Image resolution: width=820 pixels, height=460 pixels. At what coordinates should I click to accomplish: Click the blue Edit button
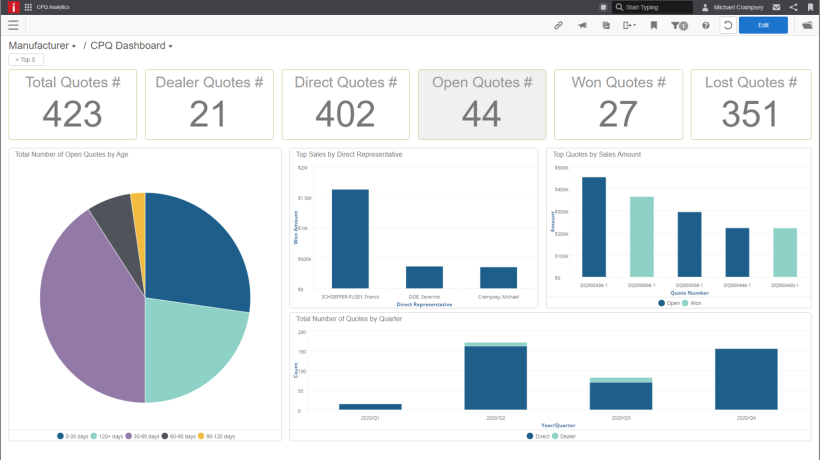coord(763,25)
